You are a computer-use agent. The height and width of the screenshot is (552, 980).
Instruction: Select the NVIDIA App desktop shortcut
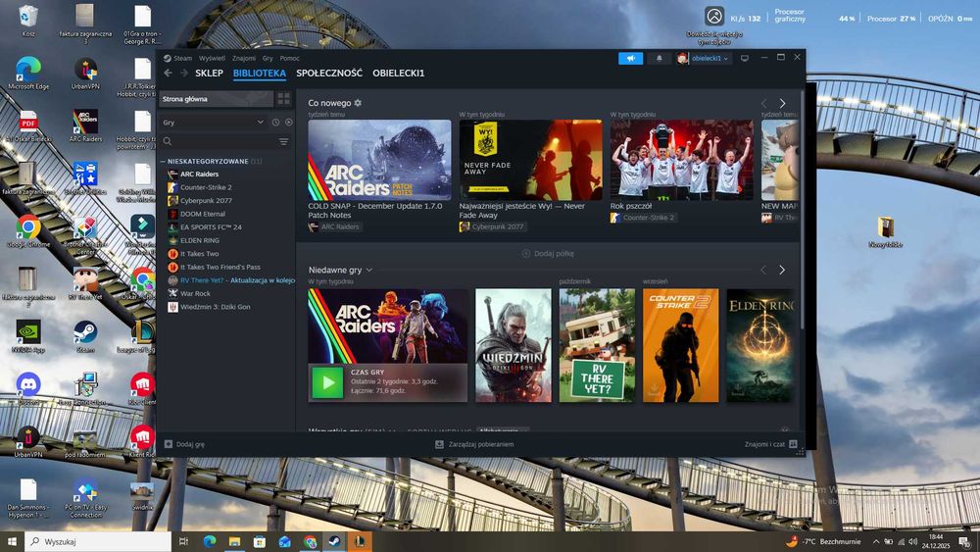click(28, 336)
